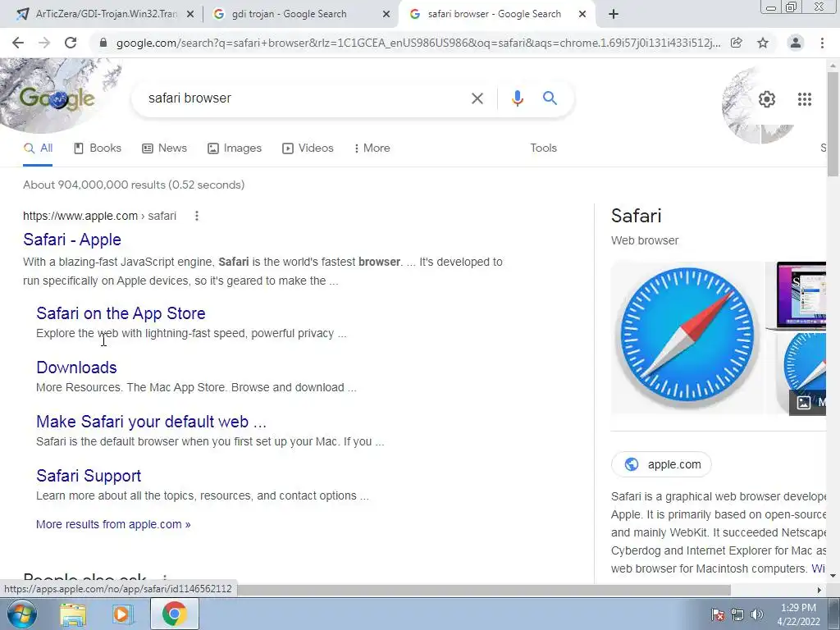Open Windows Explorer from taskbar
Viewport: 840px width, 630px height.
(x=73, y=614)
